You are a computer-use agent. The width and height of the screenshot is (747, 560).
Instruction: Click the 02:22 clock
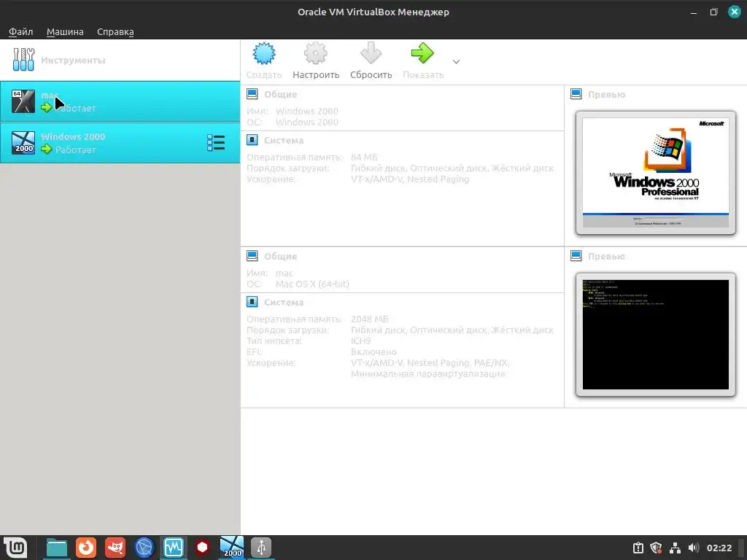[x=719, y=548]
